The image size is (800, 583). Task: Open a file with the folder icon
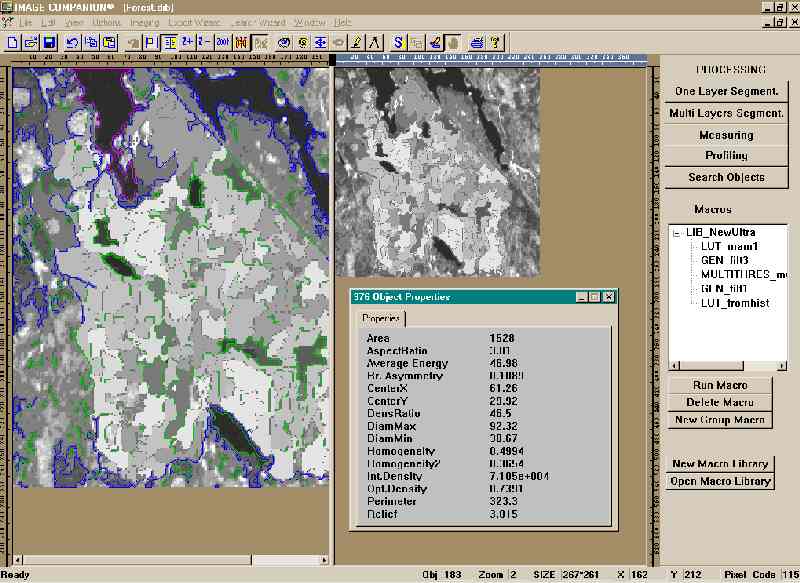29,42
